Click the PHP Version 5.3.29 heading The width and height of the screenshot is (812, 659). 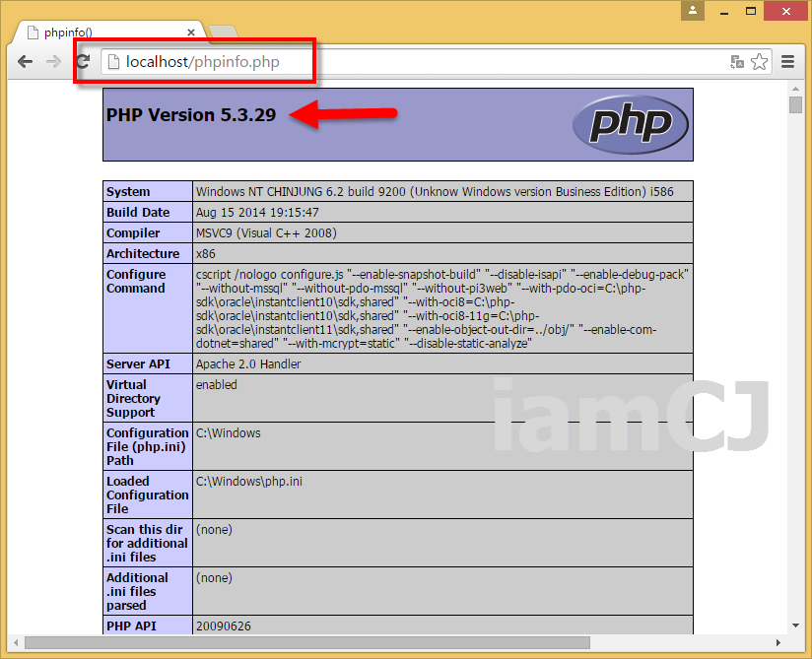click(x=191, y=115)
